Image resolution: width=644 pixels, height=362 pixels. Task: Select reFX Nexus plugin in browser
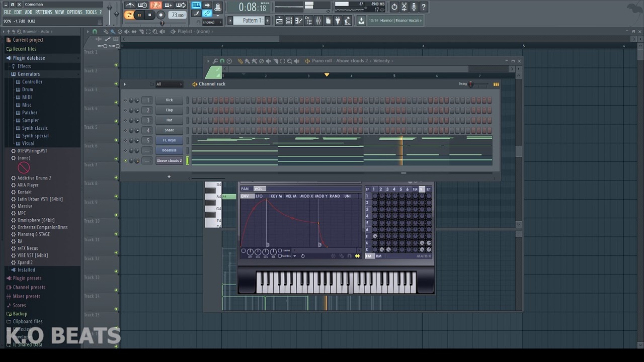28,248
